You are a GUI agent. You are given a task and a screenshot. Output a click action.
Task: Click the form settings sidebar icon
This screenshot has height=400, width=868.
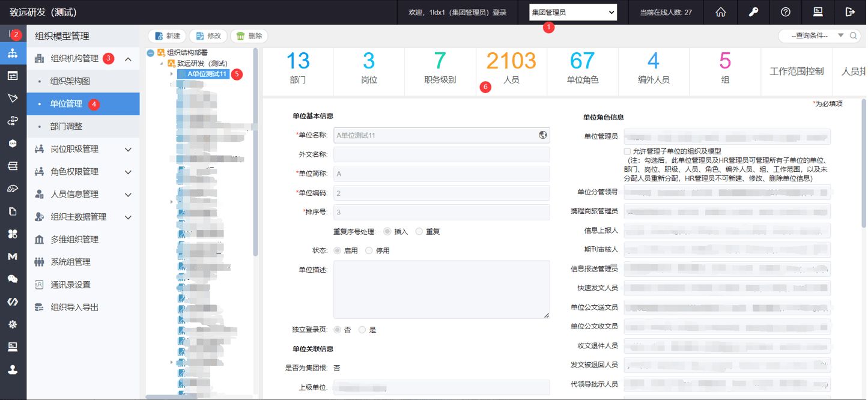tap(13, 76)
